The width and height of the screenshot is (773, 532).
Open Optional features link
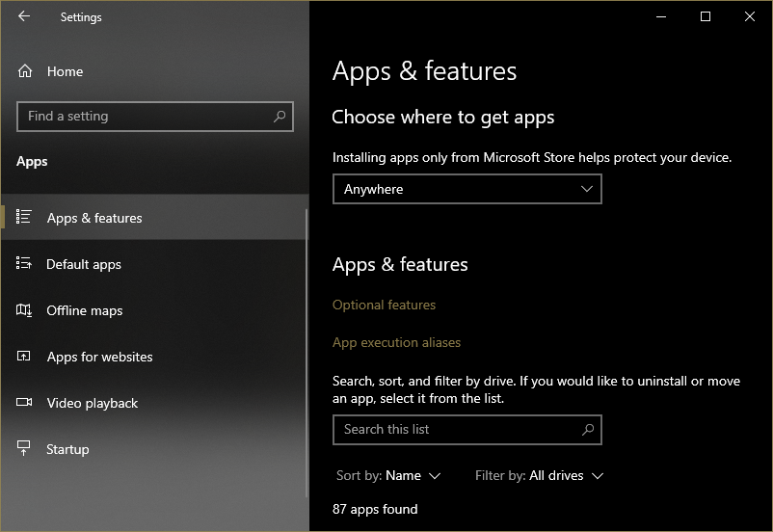click(384, 305)
